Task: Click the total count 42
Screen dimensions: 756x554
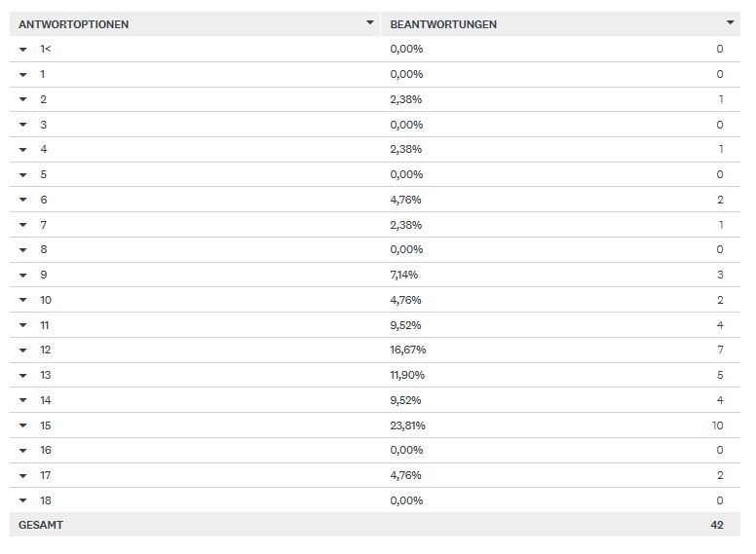Action: click(x=717, y=525)
